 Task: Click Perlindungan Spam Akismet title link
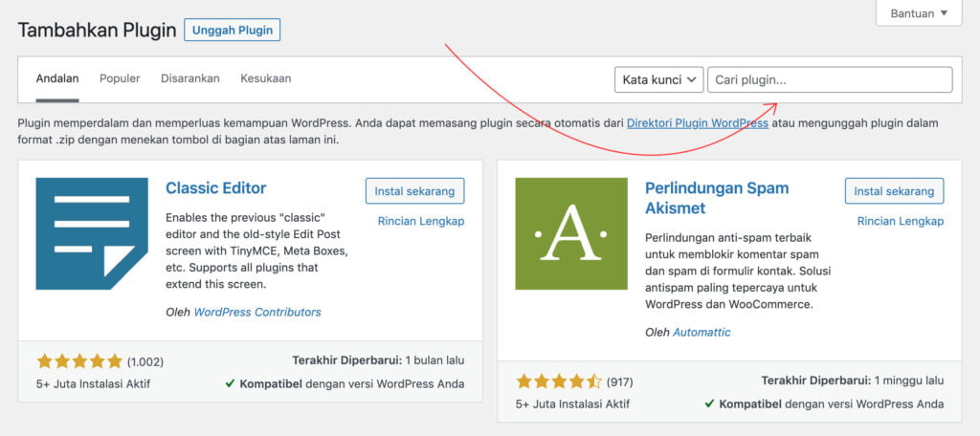717,198
